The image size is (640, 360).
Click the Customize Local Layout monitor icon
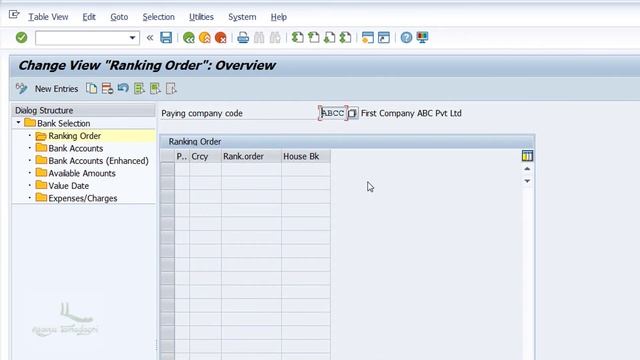[422, 38]
